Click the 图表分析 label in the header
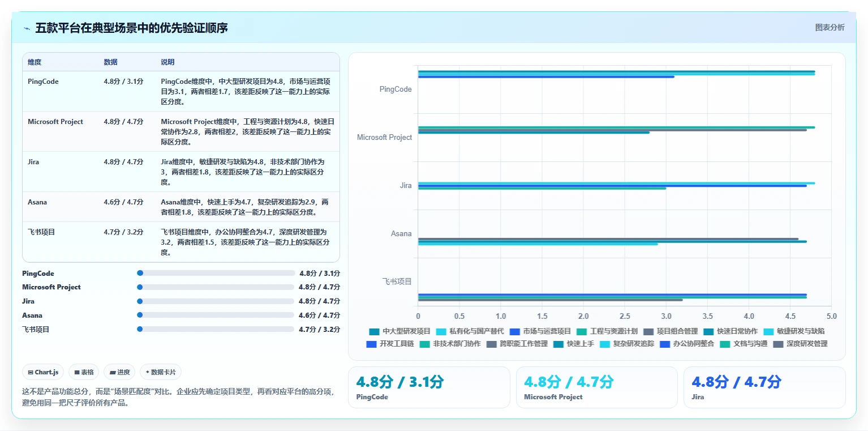 pyautogui.click(x=830, y=28)
